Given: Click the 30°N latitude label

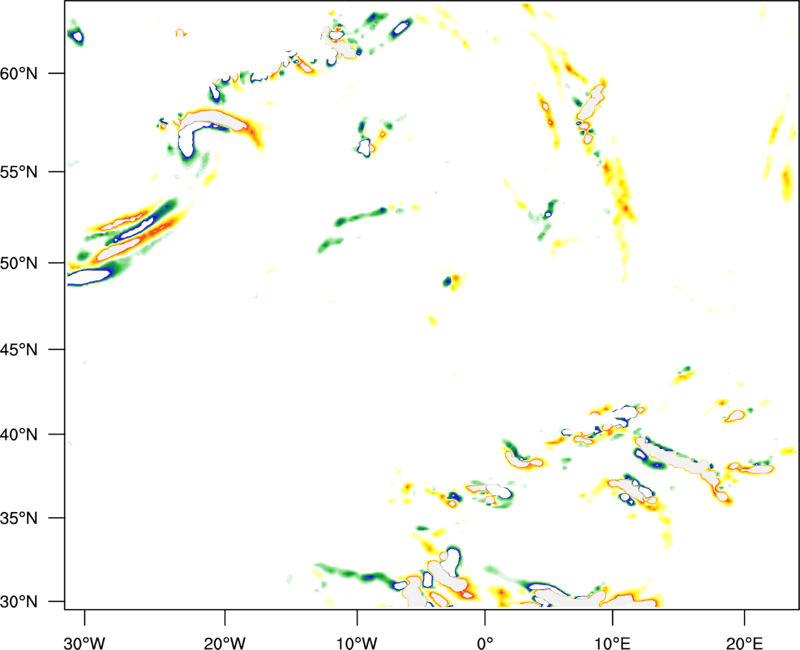Looking at the screenshot, I should tap(19, 602).
